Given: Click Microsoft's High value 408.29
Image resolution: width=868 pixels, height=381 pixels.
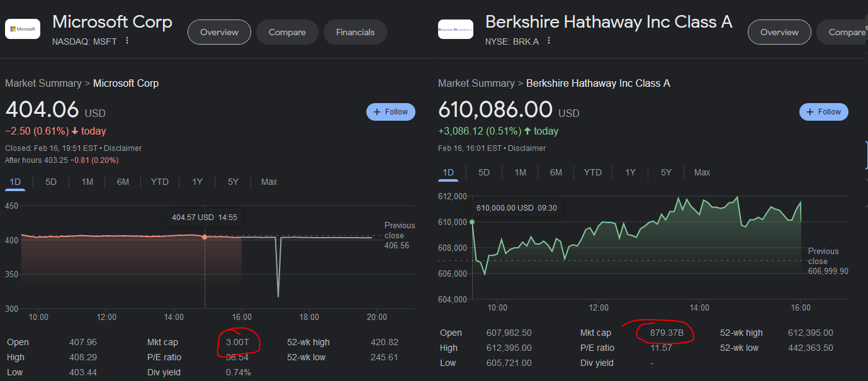Looking at the screenshot, I should 83,357.
